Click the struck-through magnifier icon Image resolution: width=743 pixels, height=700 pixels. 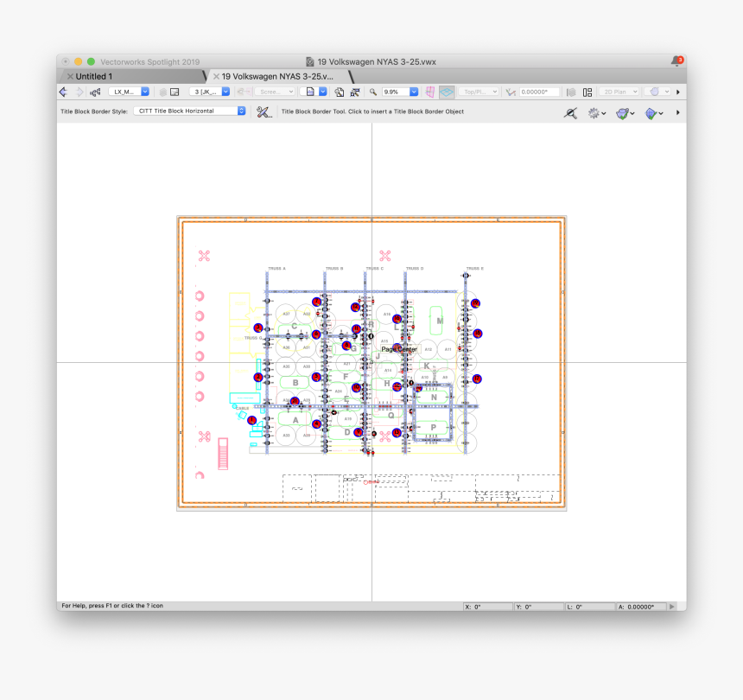[x=570, y=112]
